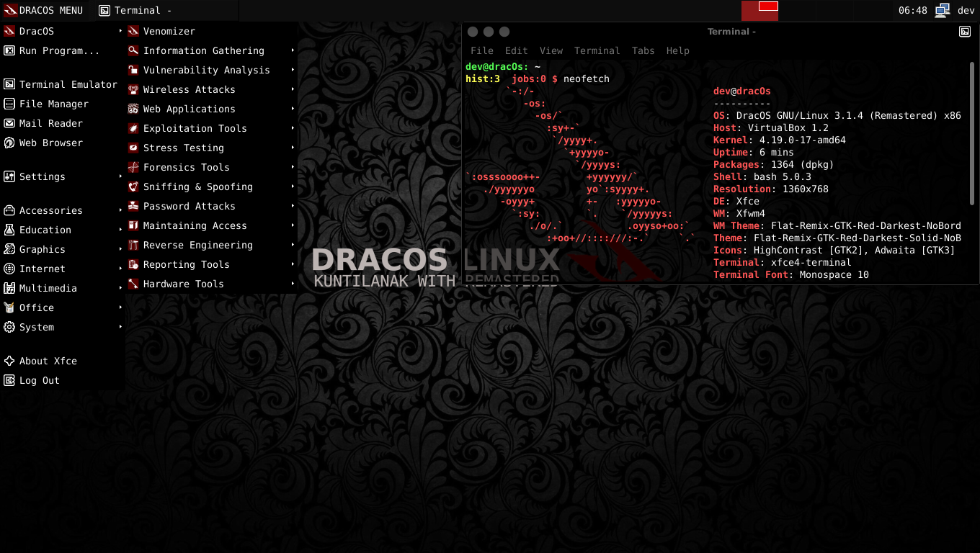Screen dimensions: 980x553
Task: Click the network icon in top panel
Action: (943, 10)
